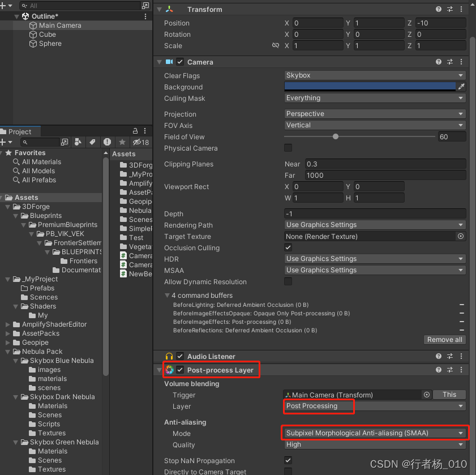This screenshot has width=476, height=475.
Task: Uncheck Stop NaN Propagation checkbox
Action: tap(288, 460)
